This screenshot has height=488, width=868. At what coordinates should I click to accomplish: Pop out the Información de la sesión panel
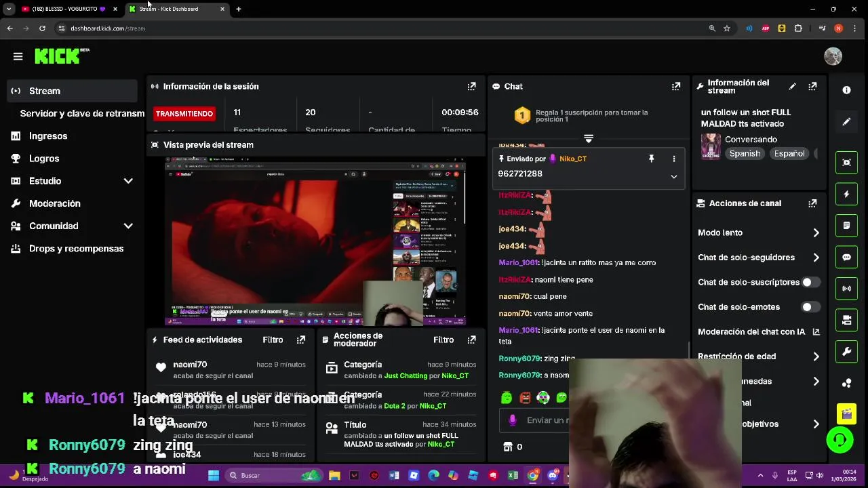pos(471,86)
